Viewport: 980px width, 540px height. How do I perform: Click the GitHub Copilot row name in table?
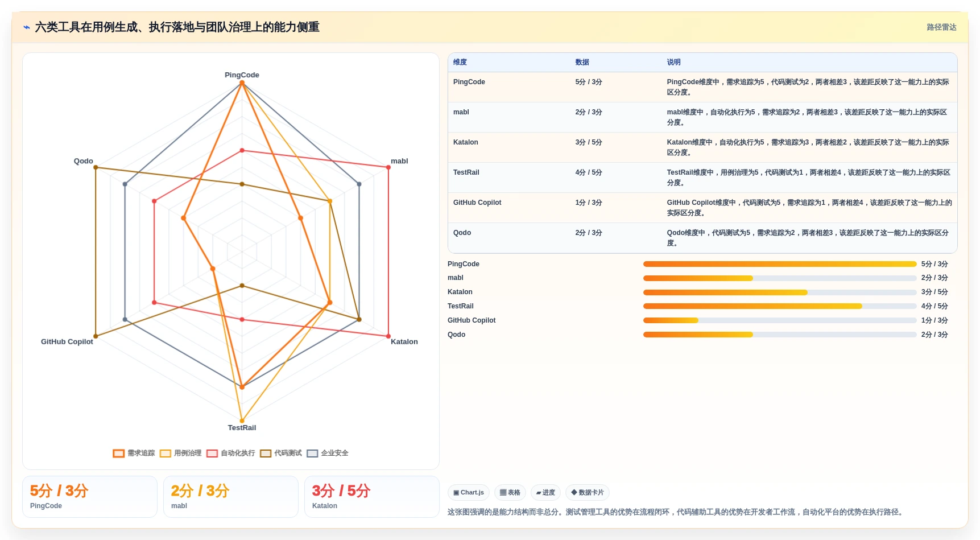pyautogui.click(x=477, y=203)
